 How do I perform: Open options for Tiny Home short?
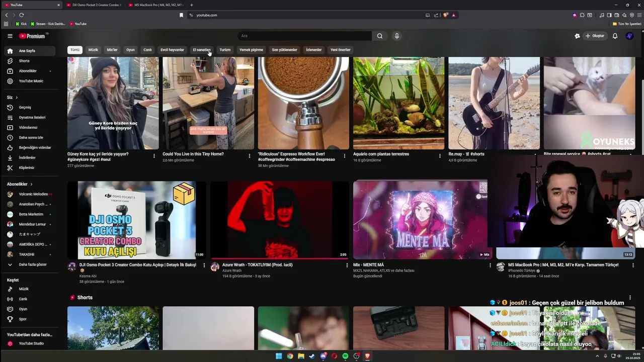(249, 156)
